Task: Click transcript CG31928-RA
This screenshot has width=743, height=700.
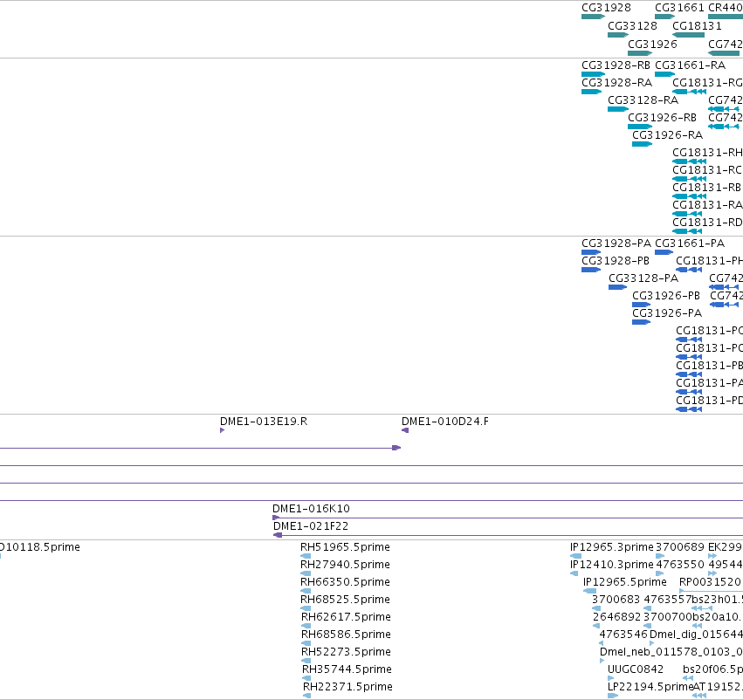Action: tap(591, 92)
